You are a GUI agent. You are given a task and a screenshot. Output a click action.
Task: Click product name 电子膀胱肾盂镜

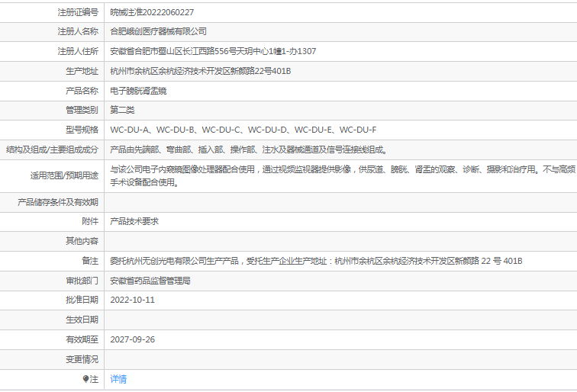(x=138, y=91)
